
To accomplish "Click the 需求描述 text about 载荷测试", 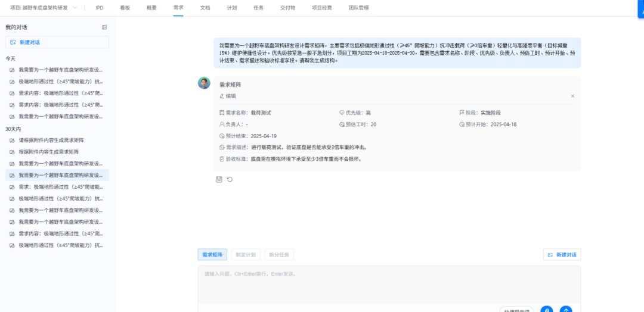I will point(308,148).
